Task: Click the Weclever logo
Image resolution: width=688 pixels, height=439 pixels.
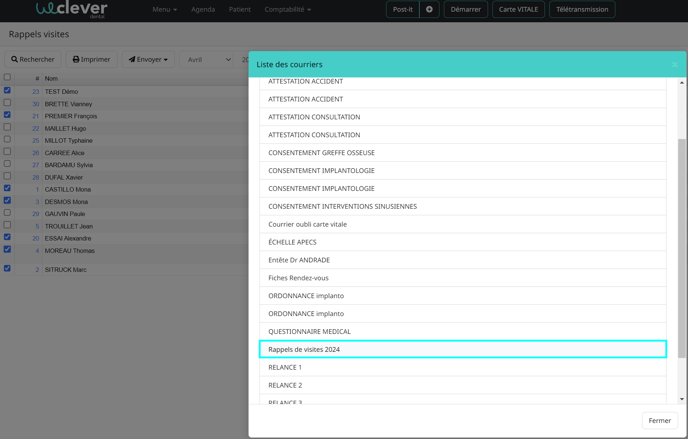Action: pyautogui.click(x=72, y=9)
